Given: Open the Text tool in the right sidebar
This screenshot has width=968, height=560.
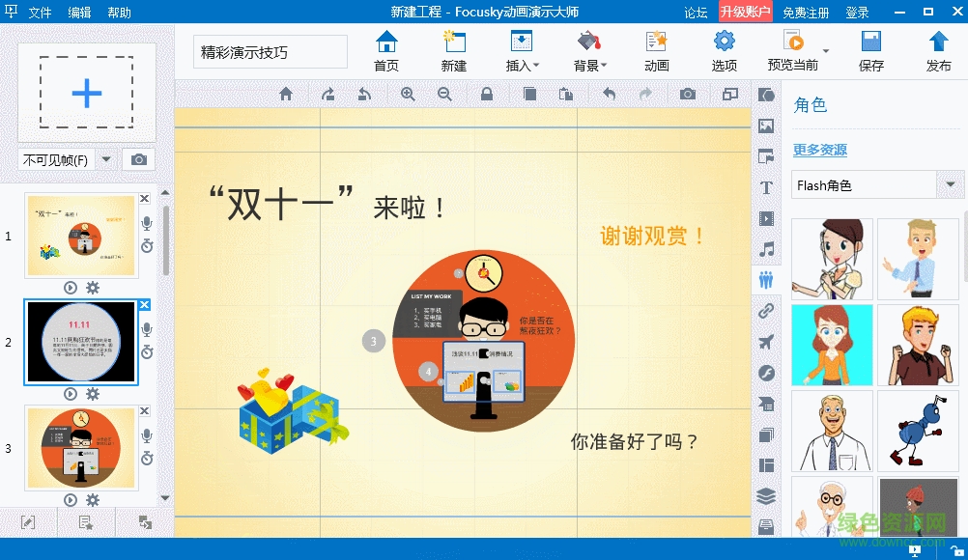Looking at the screenshot, I should point(766,187).
